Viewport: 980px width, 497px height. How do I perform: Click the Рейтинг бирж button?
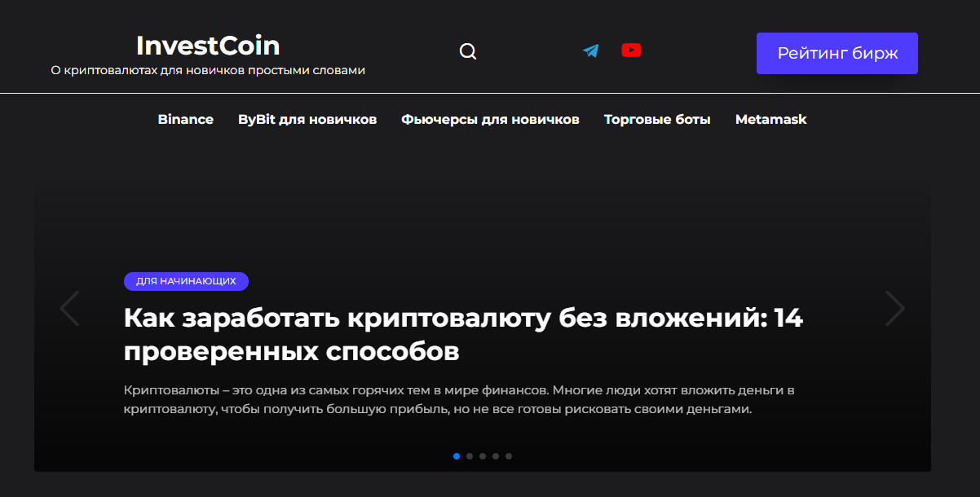point(837,54)
